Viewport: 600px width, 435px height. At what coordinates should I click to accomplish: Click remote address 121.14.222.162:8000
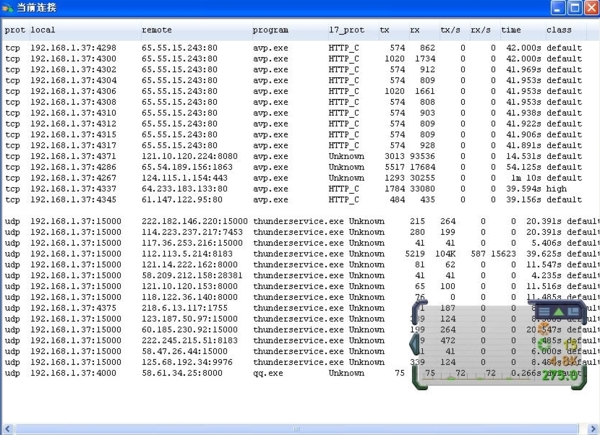pyautogui.click(x=189, y=265)
